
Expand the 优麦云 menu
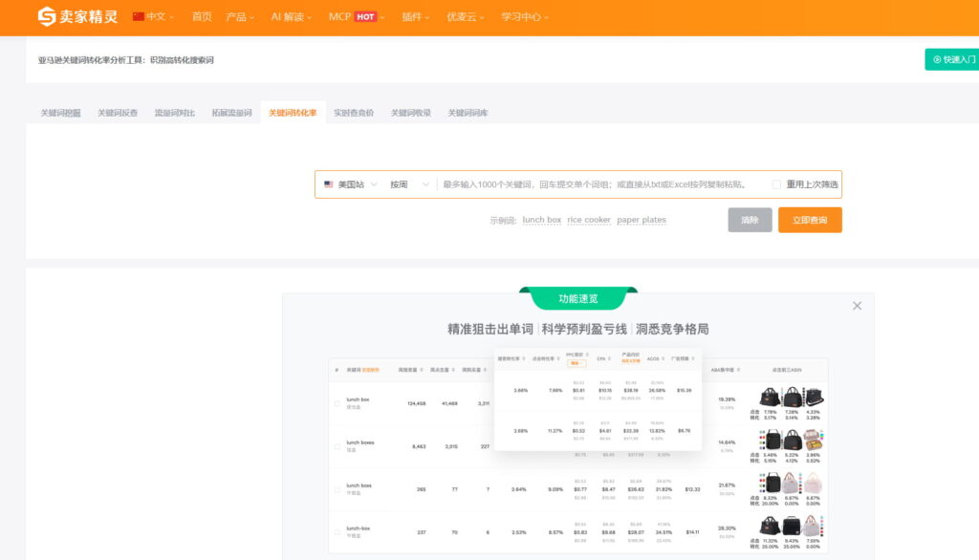click(466, 17)
